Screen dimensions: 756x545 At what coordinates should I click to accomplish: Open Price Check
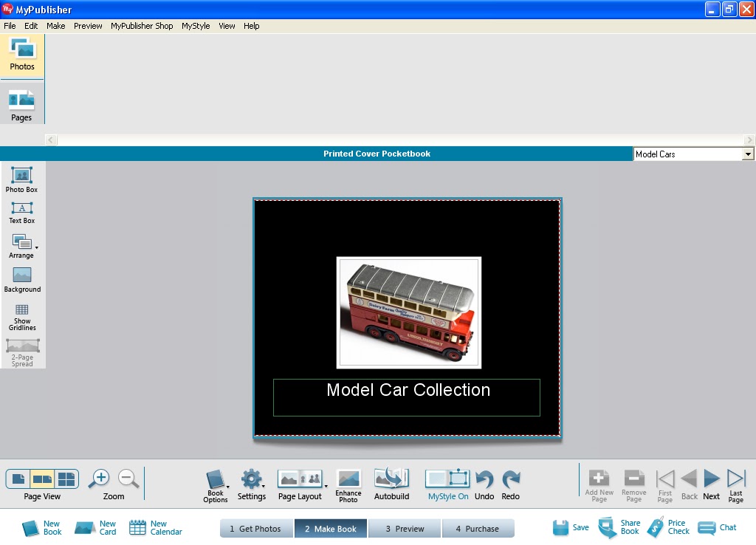[668, 527]
